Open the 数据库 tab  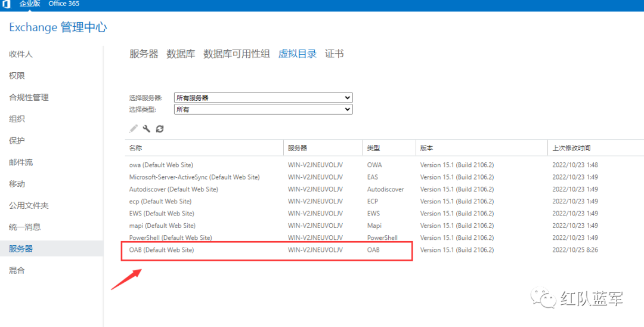pos(181,54)
